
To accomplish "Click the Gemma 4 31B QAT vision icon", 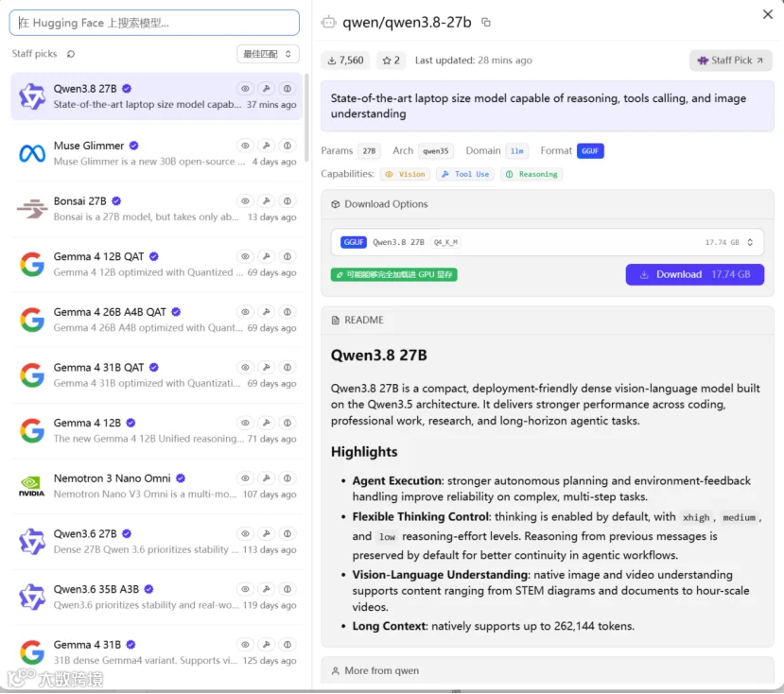I will click(x=245, y=368).
